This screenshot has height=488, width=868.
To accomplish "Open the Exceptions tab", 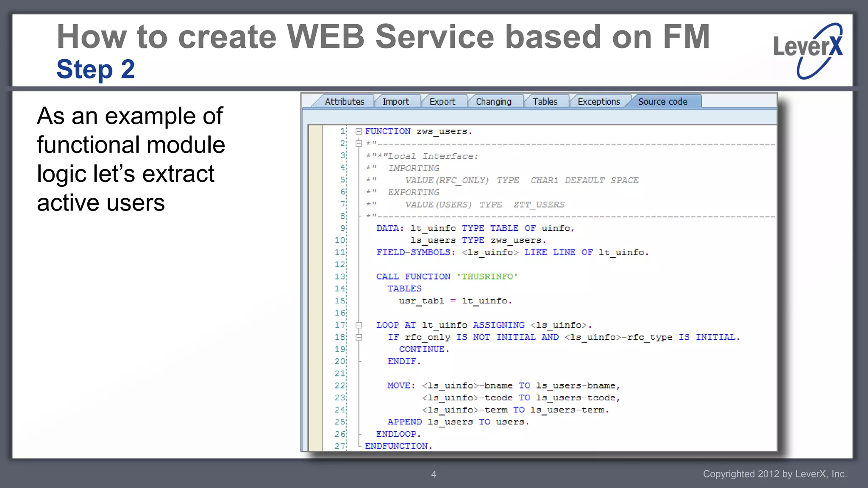I will [598, 102].
